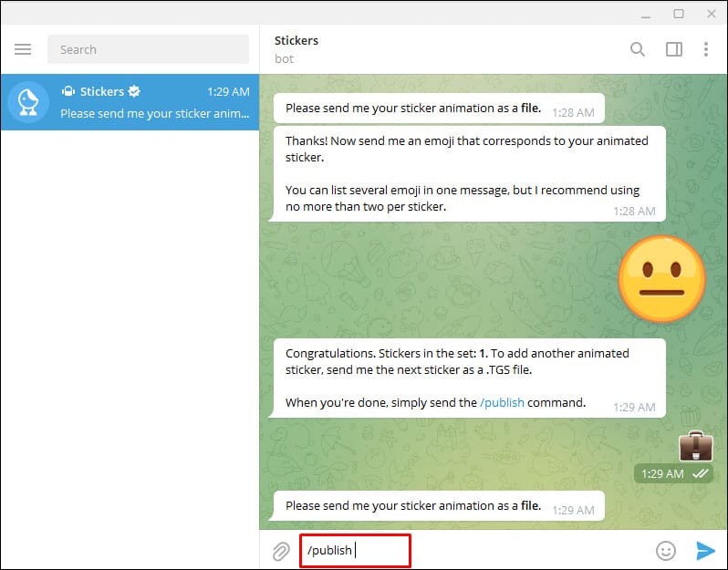Viewport: 728px width, 570px height.
Task: Click the 1:29 AM timestamp under briefcase
Action: tap(662, 473)
